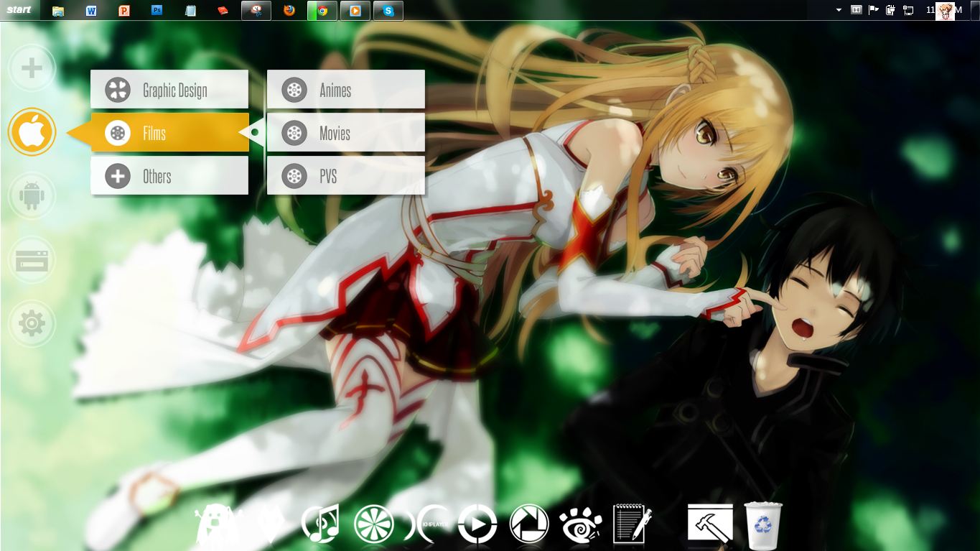Open the eye-shaped image viewer dock icon
980x551 pixels.
[580, 524]
